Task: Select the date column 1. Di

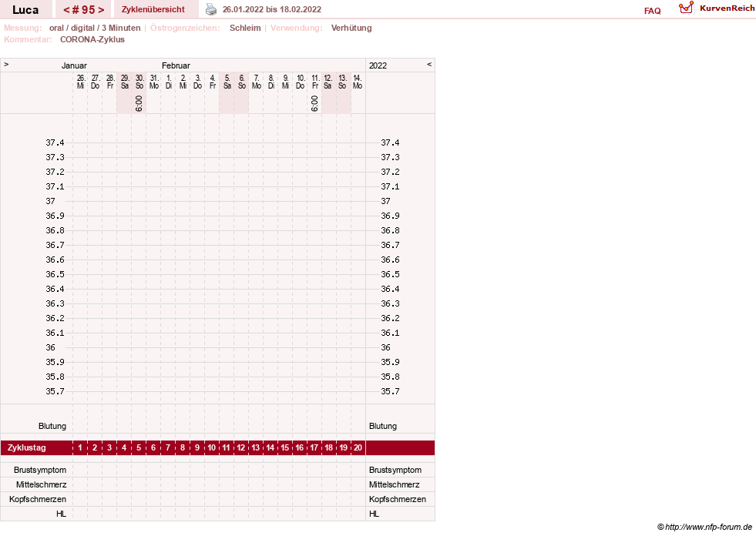Action: pos(169,82)
